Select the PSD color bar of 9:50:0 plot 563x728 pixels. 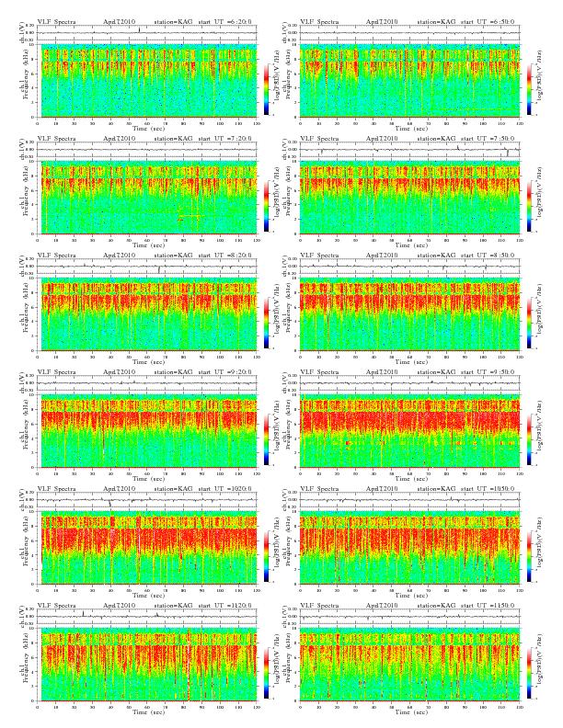(530, 439)
